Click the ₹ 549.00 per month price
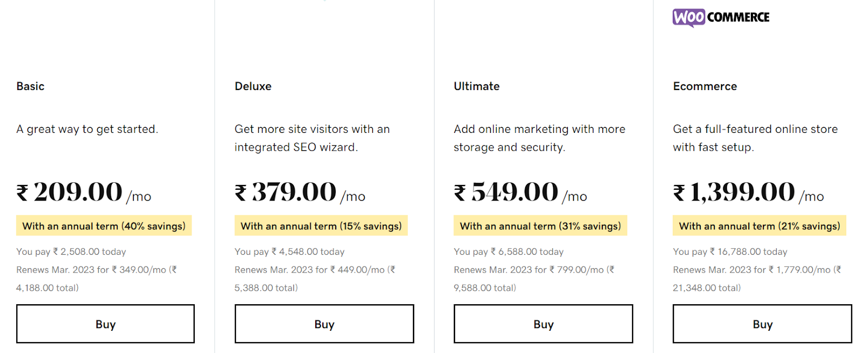Screen dimensions: 868x353 click(x=520, y=192)
